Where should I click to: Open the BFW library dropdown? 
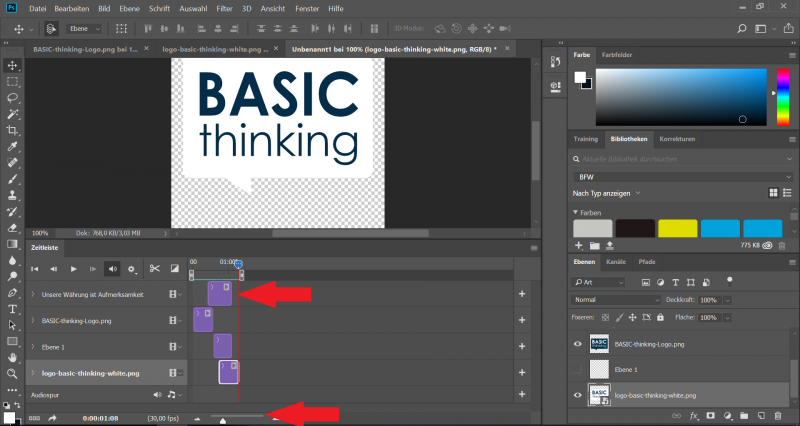tap(683, 177)
